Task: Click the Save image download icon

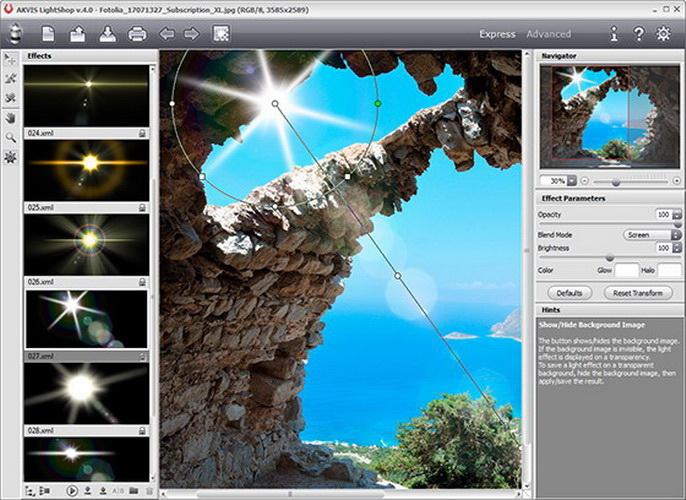Action: point(107,34)
